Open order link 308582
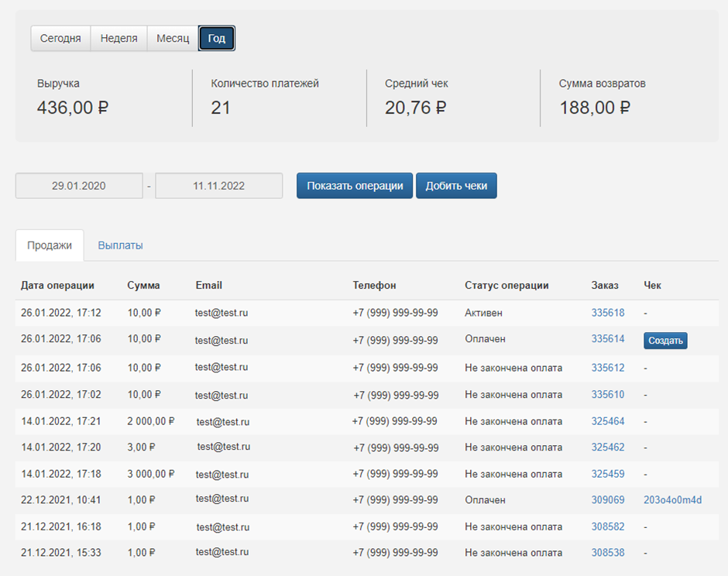The width and height of the screenshot is (728, 576). pyautogui.click(x=608, y=526)
